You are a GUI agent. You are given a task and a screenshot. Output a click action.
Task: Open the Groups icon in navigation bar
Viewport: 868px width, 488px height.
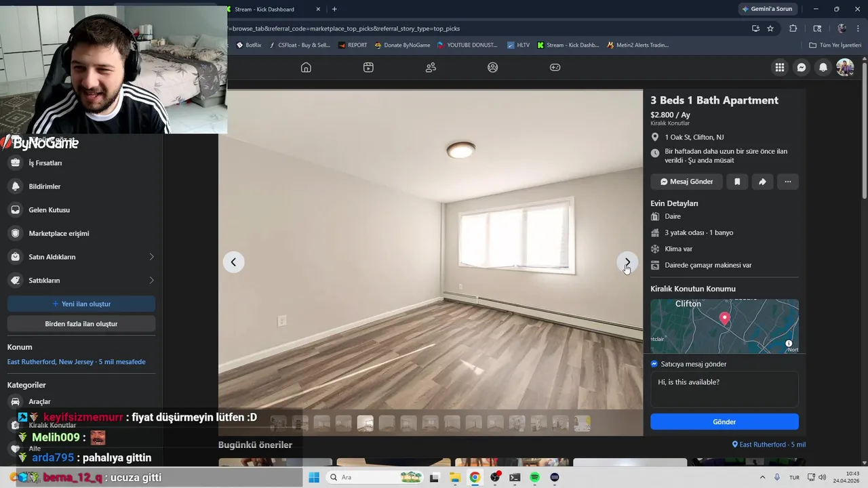pyautogui.click(x=493, y=67)
